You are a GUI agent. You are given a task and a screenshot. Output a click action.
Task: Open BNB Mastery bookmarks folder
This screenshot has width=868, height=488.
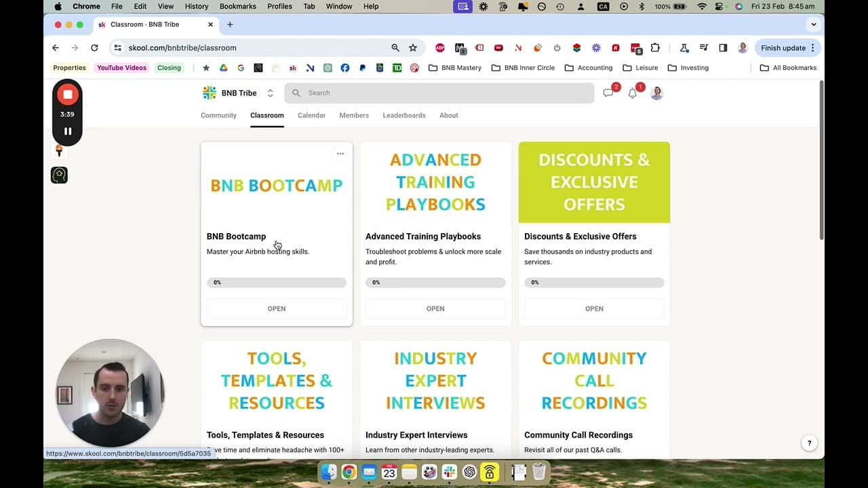455,68
